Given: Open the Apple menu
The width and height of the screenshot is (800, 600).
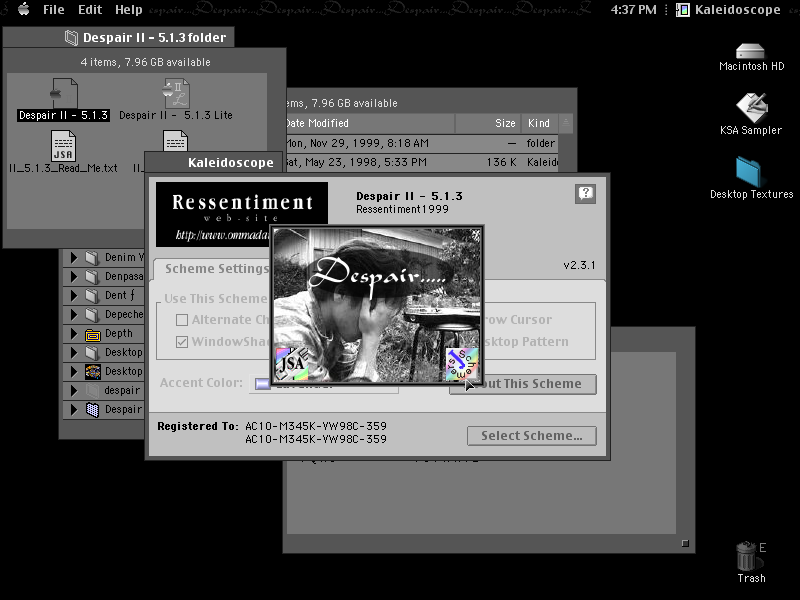Looking at the screenshot, I should point(23,9).
